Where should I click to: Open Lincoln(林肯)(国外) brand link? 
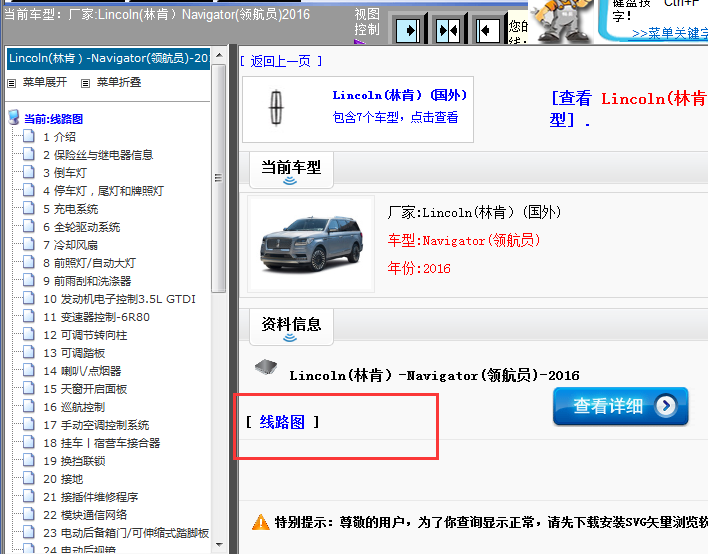click(400, 95)
